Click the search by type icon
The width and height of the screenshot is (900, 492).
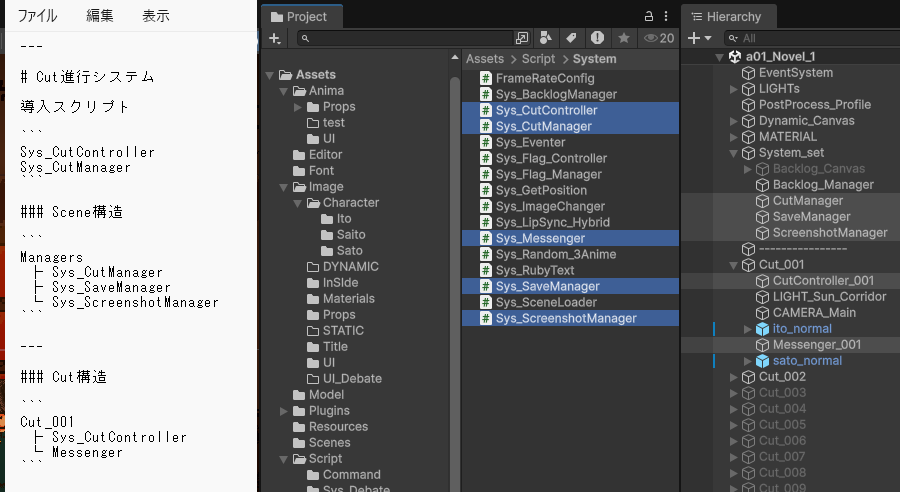click(x=545, y=38)
